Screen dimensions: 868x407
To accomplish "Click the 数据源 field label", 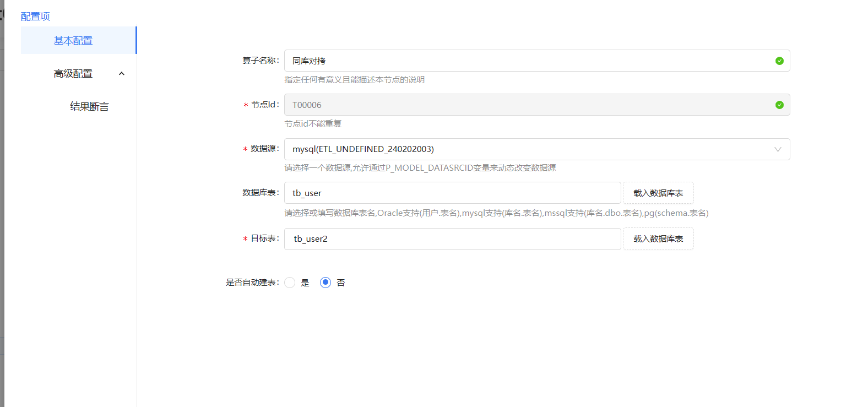I will [x=263, y=149].
